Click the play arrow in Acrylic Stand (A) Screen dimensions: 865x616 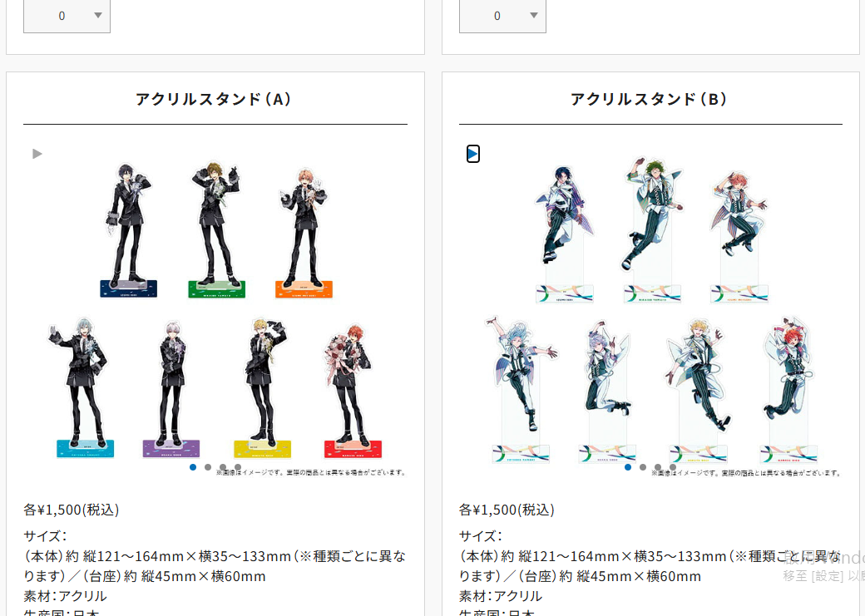point(37,154)
